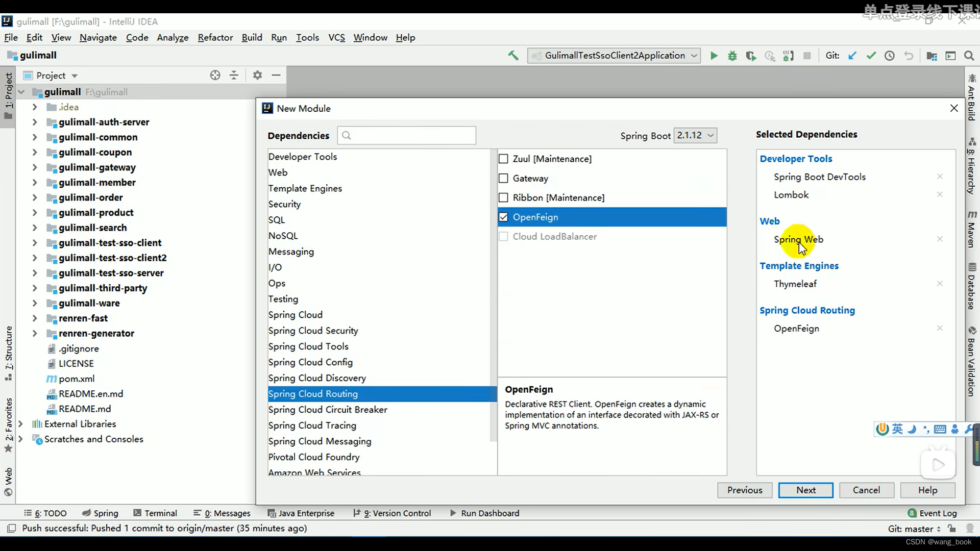Image resolution: width=980 pixels, height=551 pixels.
Task: Expand the gulimall-auth-server module
Action: tap(34, 122)
